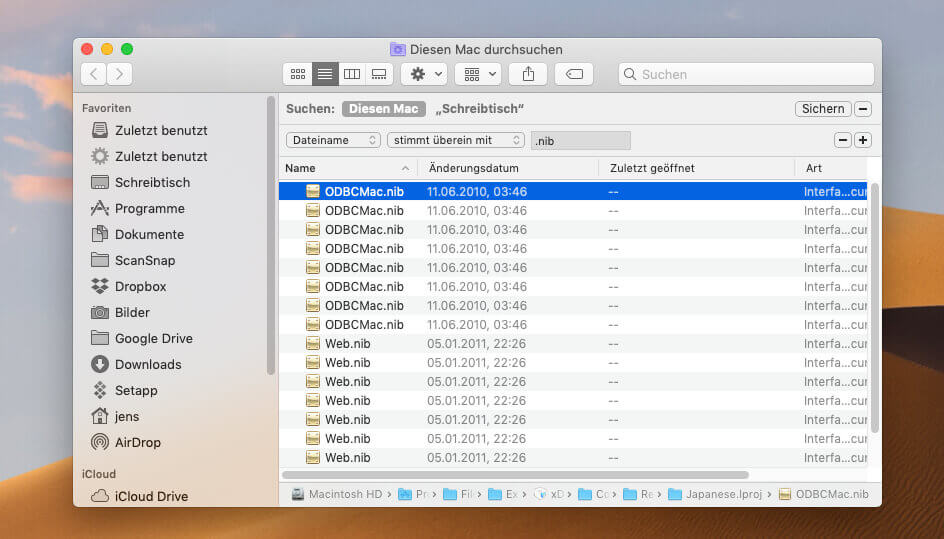Open the gear action menu
This screenshot has height=539, width=944.
424,74
